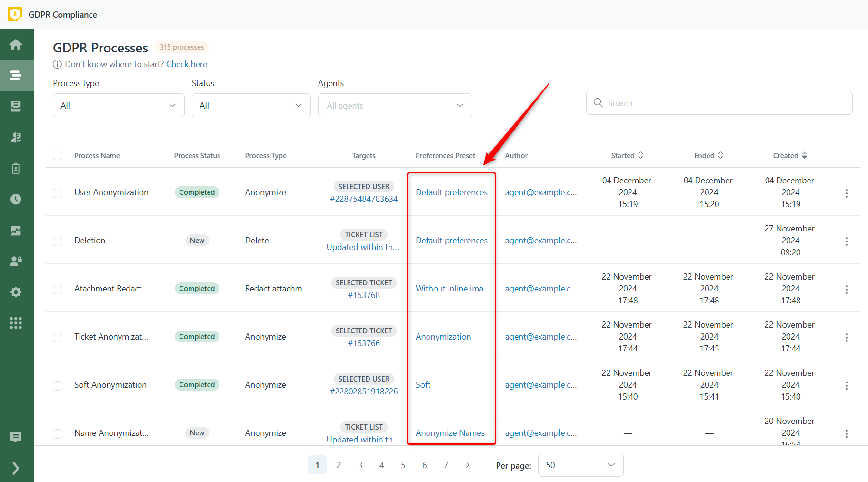The height and width of the screenshot is (482, 868).
Task: Open the settings gear sidebar icon
Action: [16, 292]
